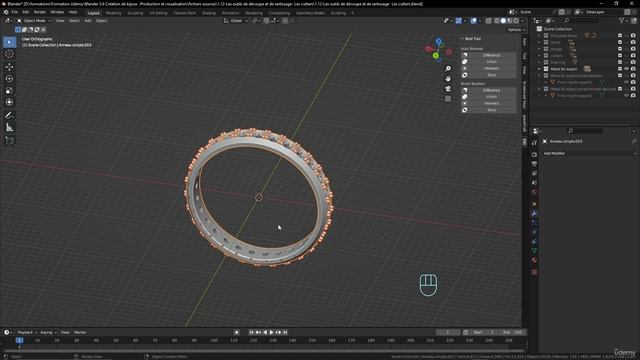Screen dimensions: 640x360
Task: Toggle show gizmo button in header
Action: pos(459,21)
